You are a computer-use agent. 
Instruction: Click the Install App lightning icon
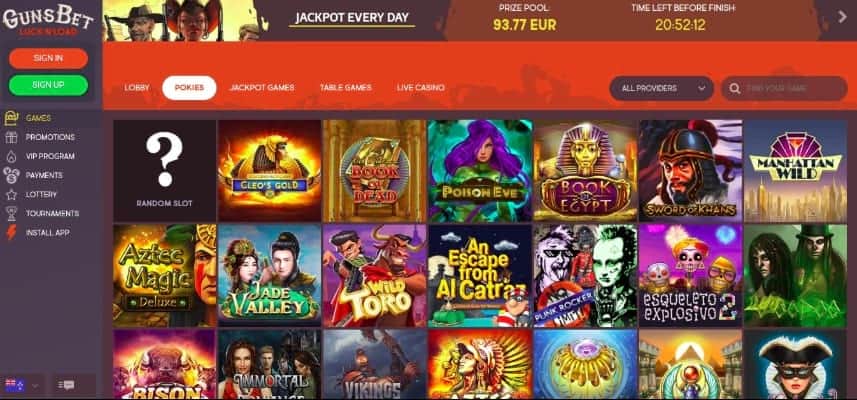(x=11, y=233)
